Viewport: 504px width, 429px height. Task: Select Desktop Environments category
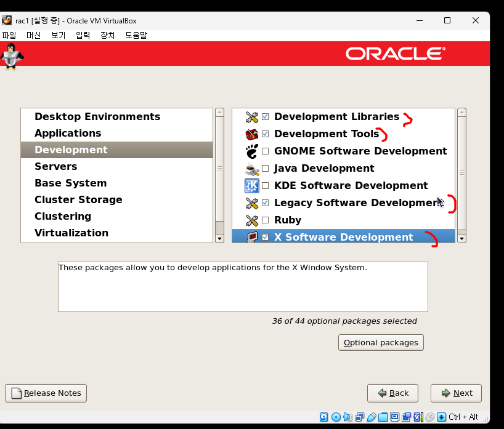click(116, 116)
